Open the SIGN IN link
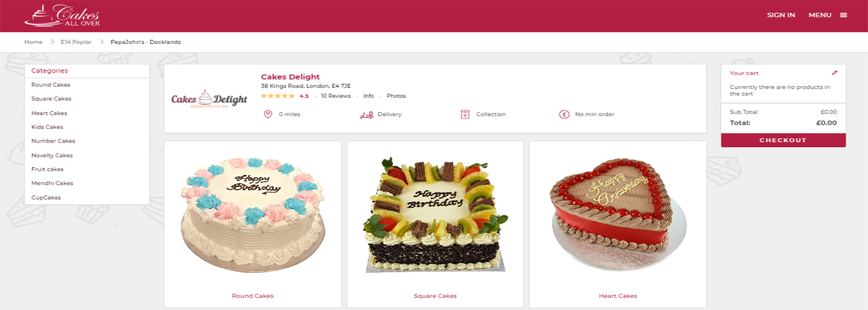868x310 pixels. (x=781, y=15)
